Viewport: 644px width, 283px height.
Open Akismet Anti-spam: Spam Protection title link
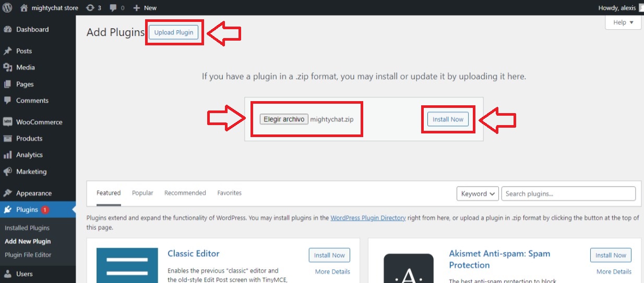pyautogui.click(x=499, y=260)
